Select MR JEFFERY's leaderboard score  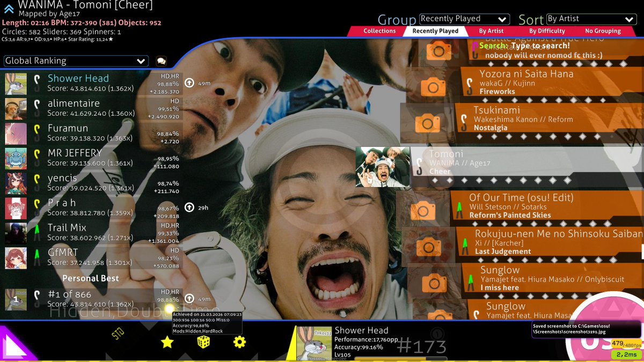[x=92, y=158]
